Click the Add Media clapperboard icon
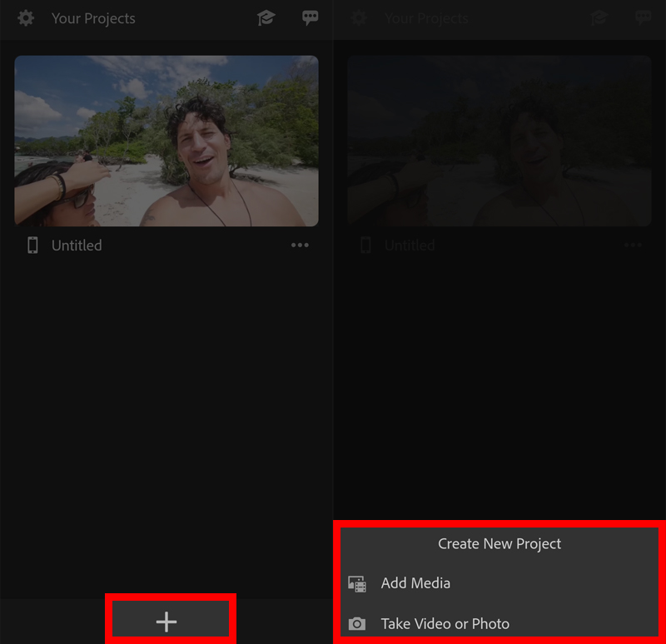This screenshot has height=644, width=666. (357, 583)
